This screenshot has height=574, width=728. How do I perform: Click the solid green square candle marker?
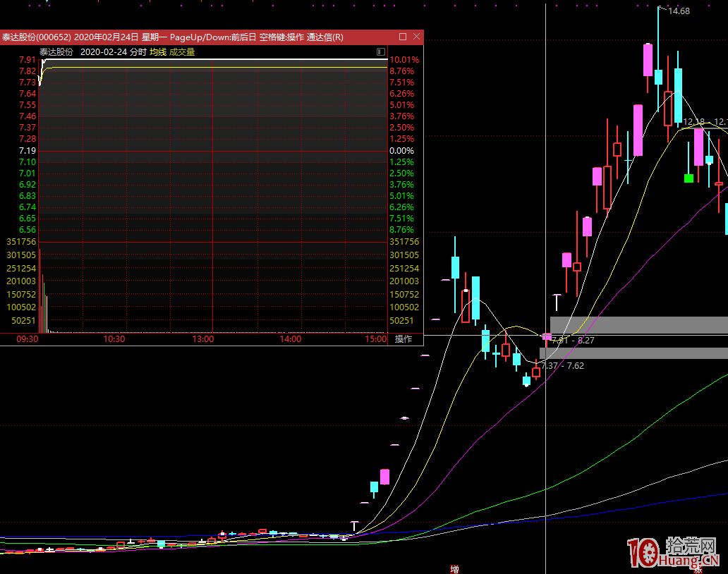point(688,178)
